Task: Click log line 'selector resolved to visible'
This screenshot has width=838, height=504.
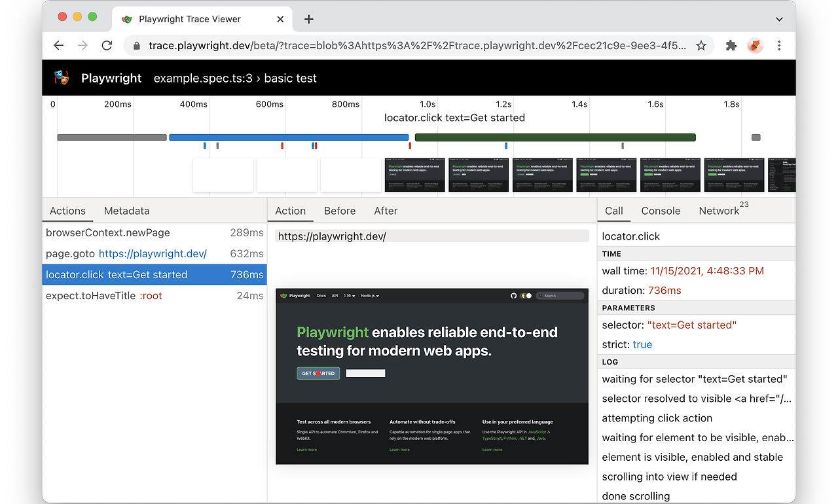Action: [x=697, y=399]
